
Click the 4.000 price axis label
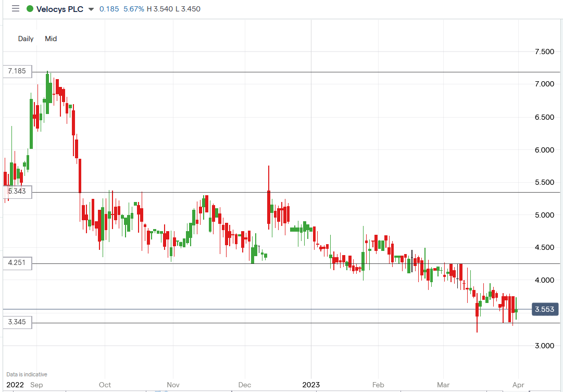(x=544, y=280)
